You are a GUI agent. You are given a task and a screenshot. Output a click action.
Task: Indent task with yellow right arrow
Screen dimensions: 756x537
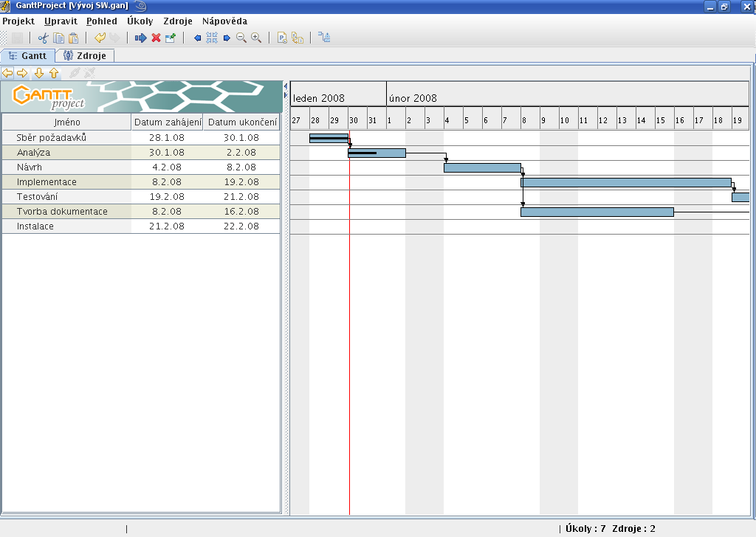(x=22, y=73)
